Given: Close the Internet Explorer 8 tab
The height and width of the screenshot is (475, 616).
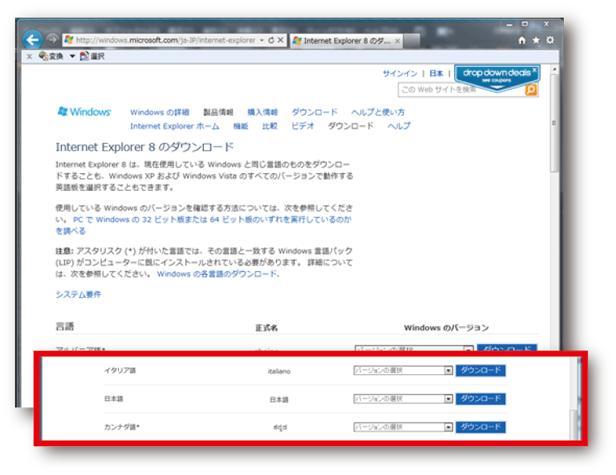Looking at the screenshot, I should [x=397, y=41].
